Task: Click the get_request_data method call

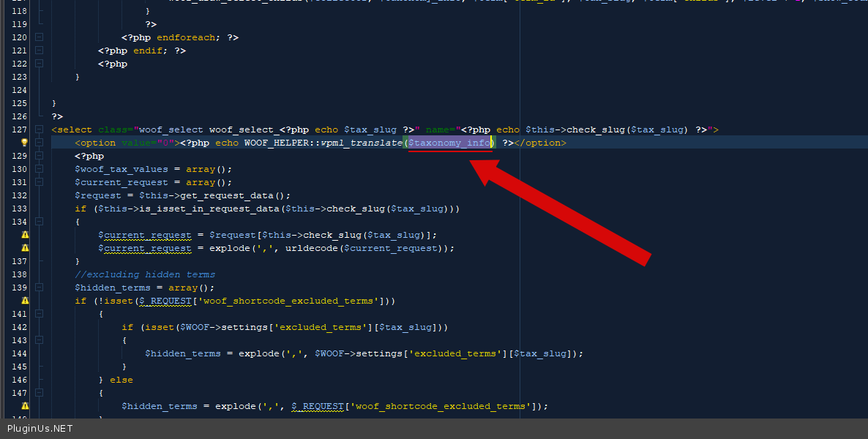Action: (x=227, y=195)
